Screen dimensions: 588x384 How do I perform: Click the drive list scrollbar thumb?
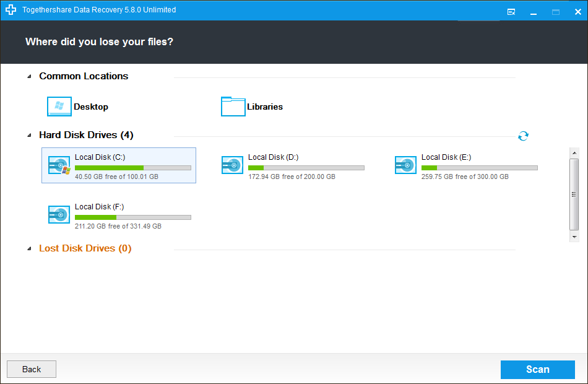click(574, 194)
